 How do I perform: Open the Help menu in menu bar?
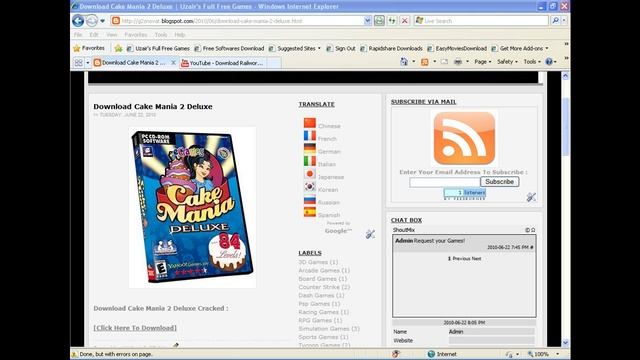(180, 35)
